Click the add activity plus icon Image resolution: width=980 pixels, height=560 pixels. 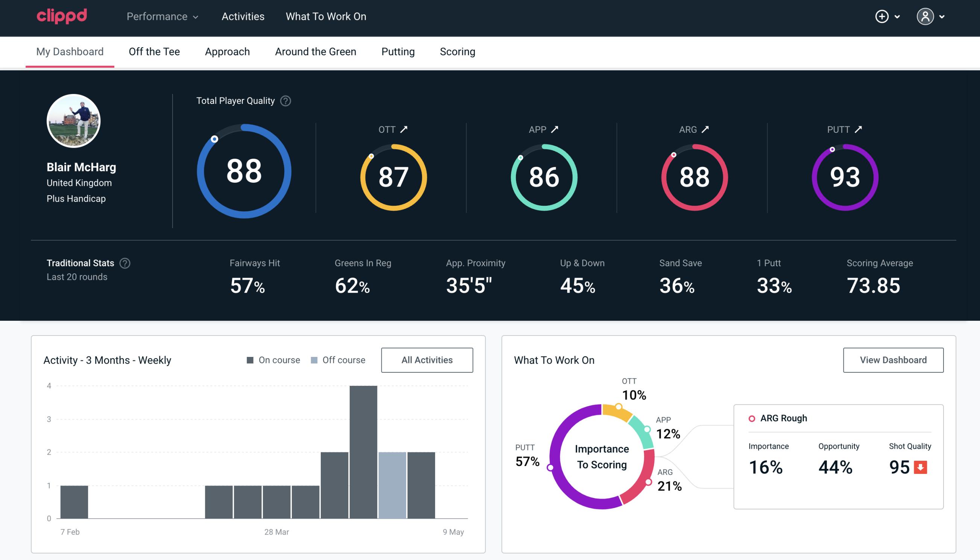[882, 17]
